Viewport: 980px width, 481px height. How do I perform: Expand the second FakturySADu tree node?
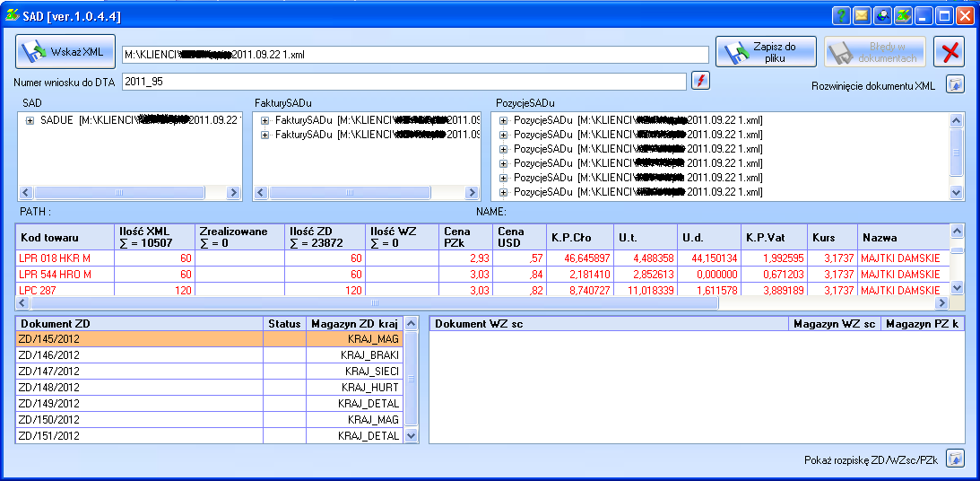[265, 135]
